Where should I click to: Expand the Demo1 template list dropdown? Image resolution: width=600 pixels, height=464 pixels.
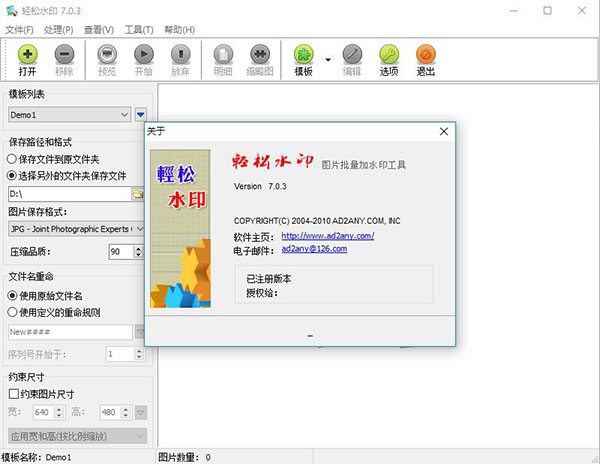[x=124, y=115]
